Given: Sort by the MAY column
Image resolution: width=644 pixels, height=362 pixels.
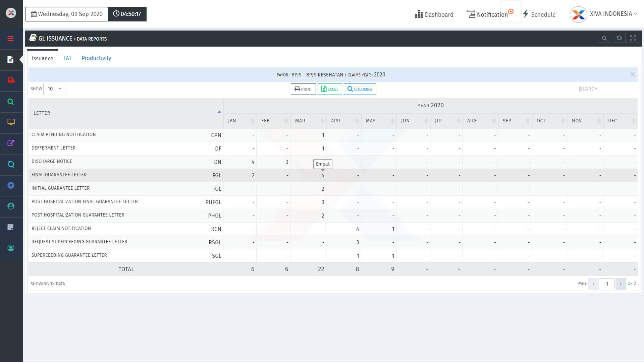Looking at the screenshot, I should pyautogui.click(x=379, y=121).
